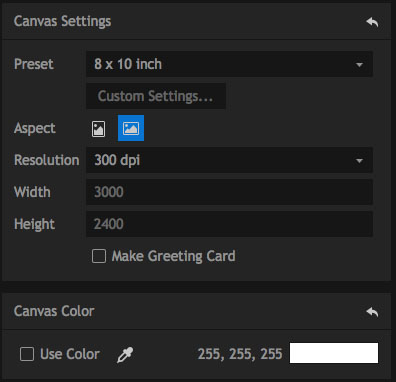Click the Canvas Color panel title

(x=54, y=311)
